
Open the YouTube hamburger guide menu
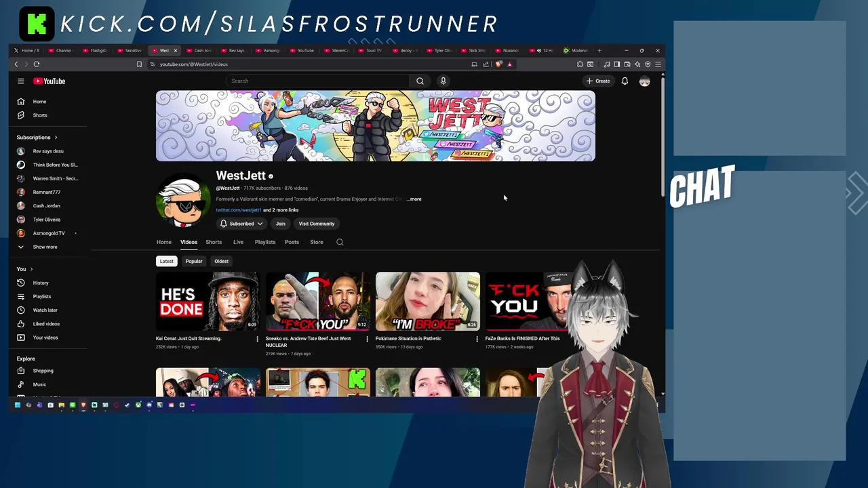(21, 81)
